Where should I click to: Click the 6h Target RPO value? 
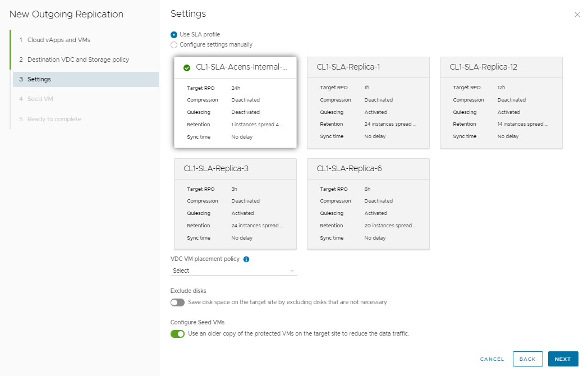tap(367, 189)
